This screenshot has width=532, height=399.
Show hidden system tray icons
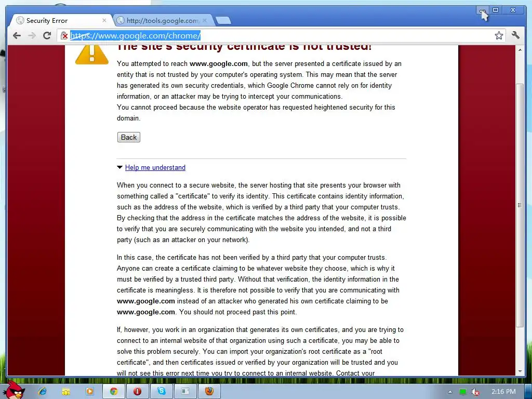click(450, 392)
